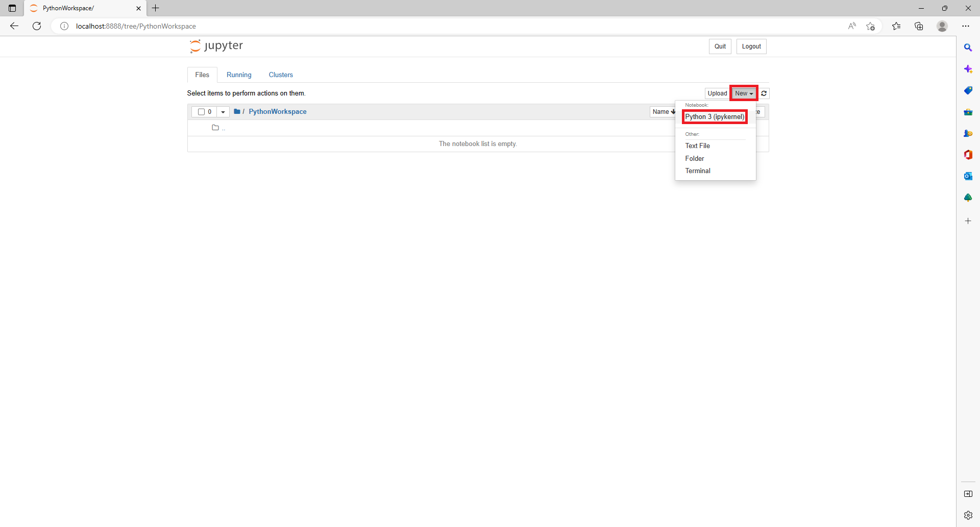Switch to the Clusters tab
This screenshot has width=980, height=527.
281,75
